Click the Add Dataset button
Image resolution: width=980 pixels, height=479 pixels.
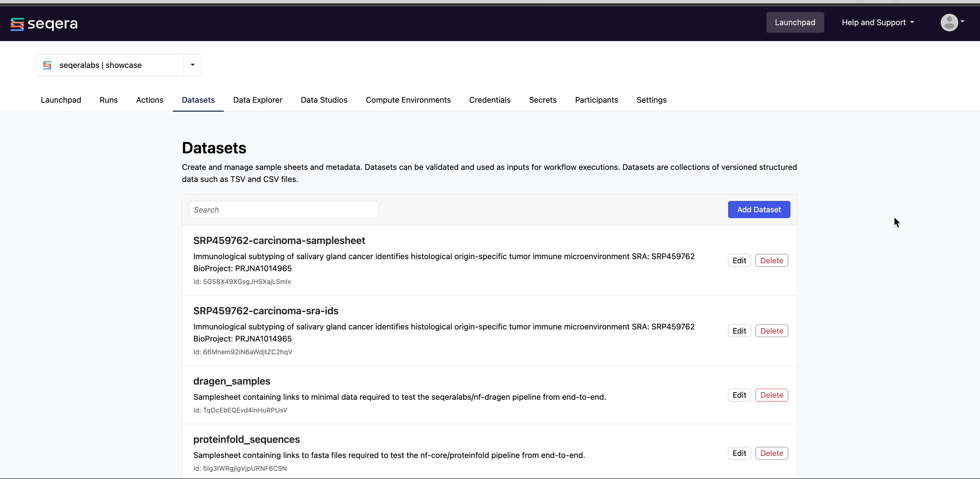tap(759, 210)
